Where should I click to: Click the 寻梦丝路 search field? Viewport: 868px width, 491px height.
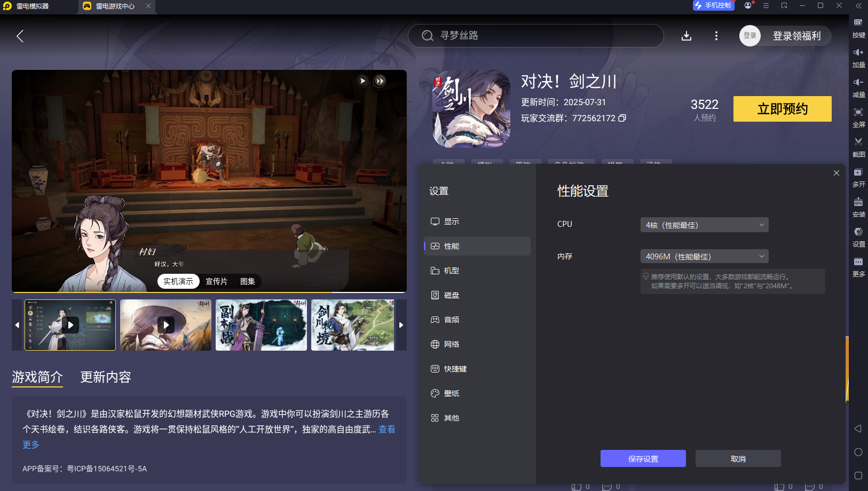[536, 36]
